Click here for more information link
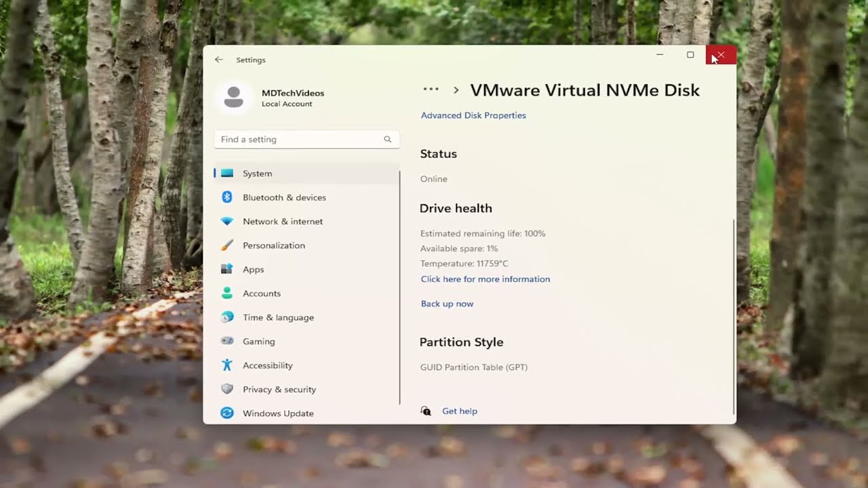 click(486, 279)
